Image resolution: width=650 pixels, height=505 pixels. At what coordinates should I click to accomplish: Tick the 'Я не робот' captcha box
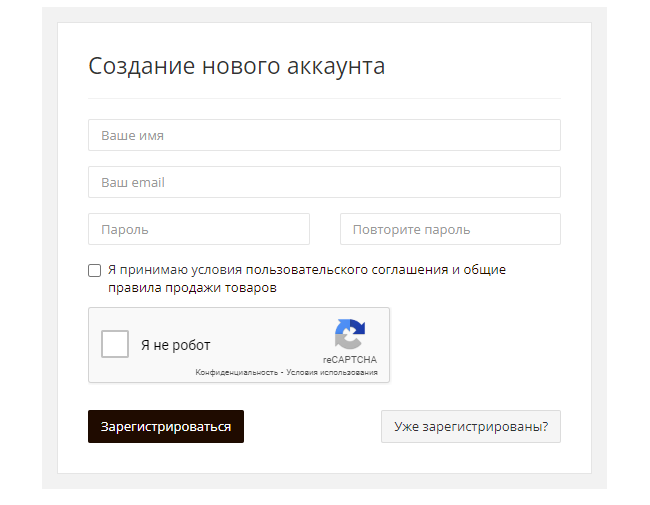click(x=115, y=344)
